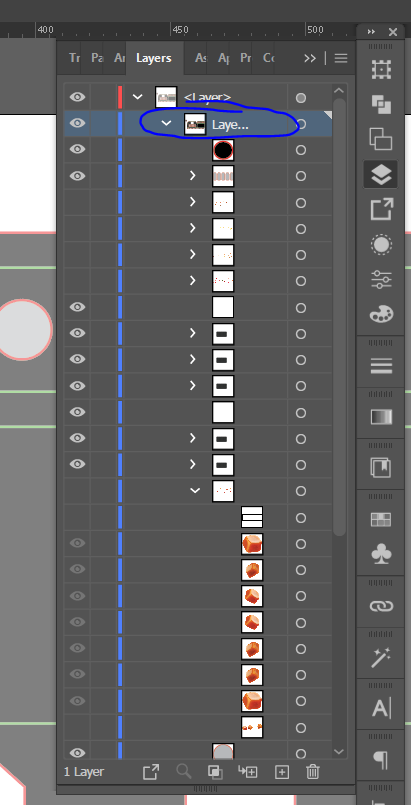Viewport: 411px width, 805px height.
Task: Switch to the Ap panel tab
Action: [x=223, y=58]
